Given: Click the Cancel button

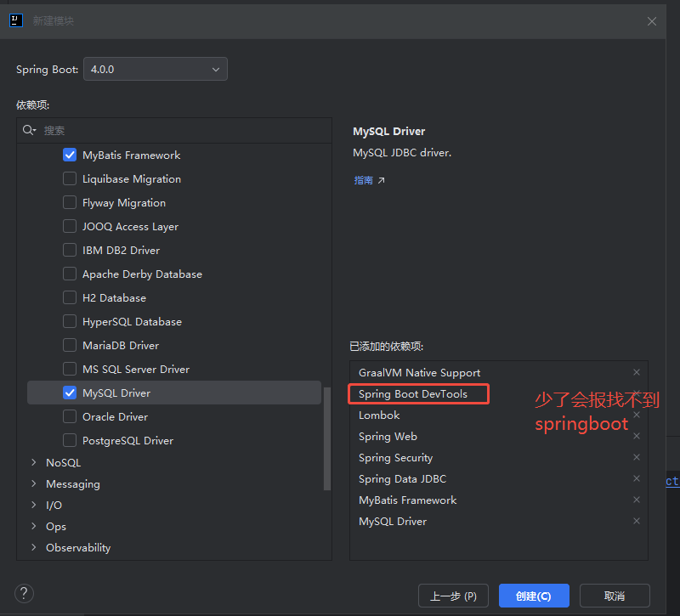Looking at the screenshot, I should tap(615, 596).
